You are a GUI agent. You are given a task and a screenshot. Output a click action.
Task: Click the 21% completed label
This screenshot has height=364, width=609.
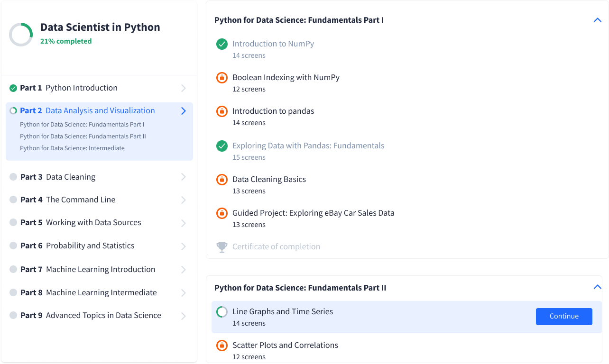(66, 41)
